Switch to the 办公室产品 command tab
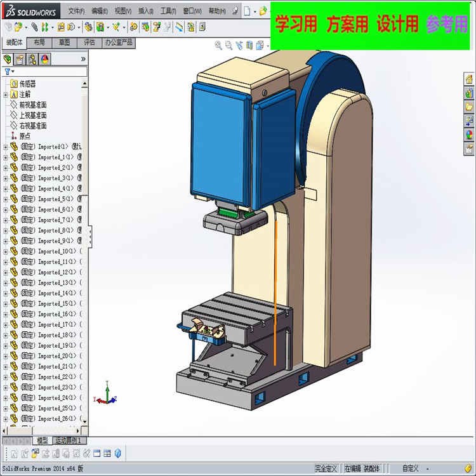476x476 pixels. pos(119,43)
